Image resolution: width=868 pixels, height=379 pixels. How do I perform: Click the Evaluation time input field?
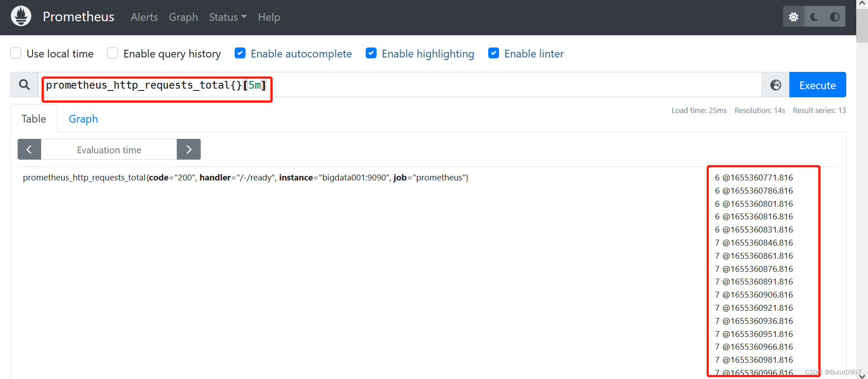pos(109,150)
